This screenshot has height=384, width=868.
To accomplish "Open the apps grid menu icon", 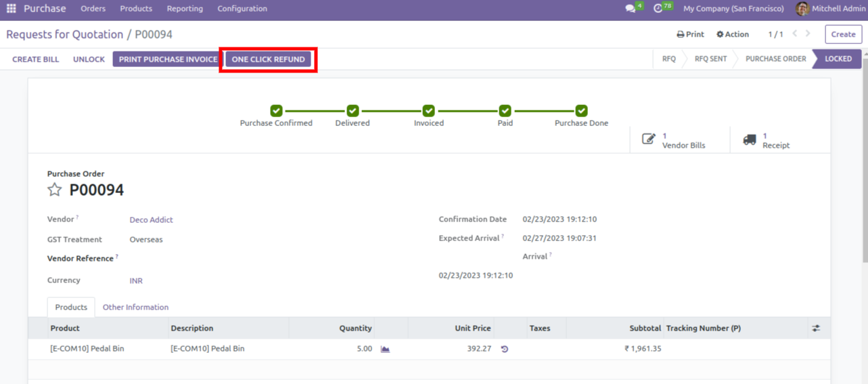I will 11,9.
